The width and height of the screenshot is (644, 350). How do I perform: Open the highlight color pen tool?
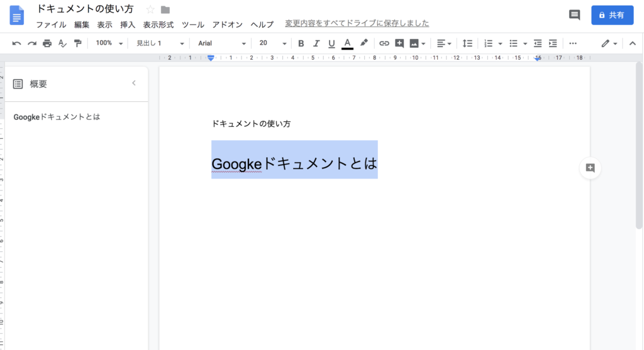point(364,43)
